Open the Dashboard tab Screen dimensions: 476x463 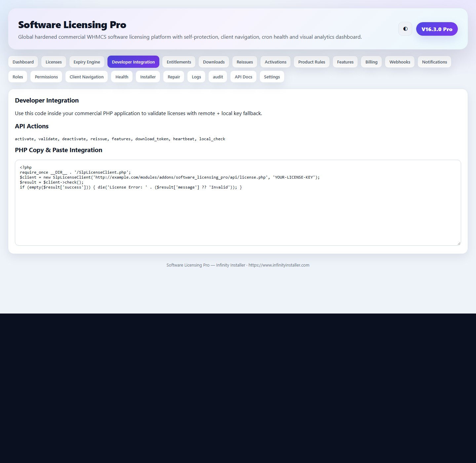coord(23,62)
